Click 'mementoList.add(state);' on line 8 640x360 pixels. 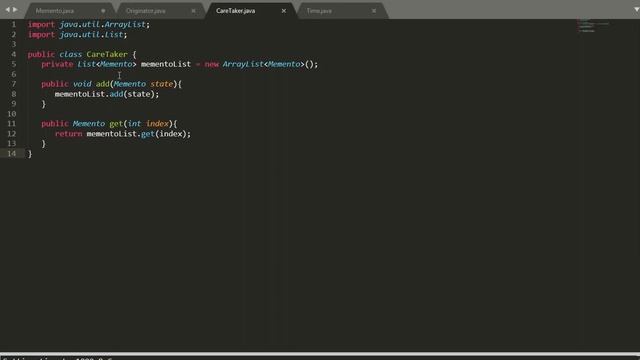coord(107,94)
